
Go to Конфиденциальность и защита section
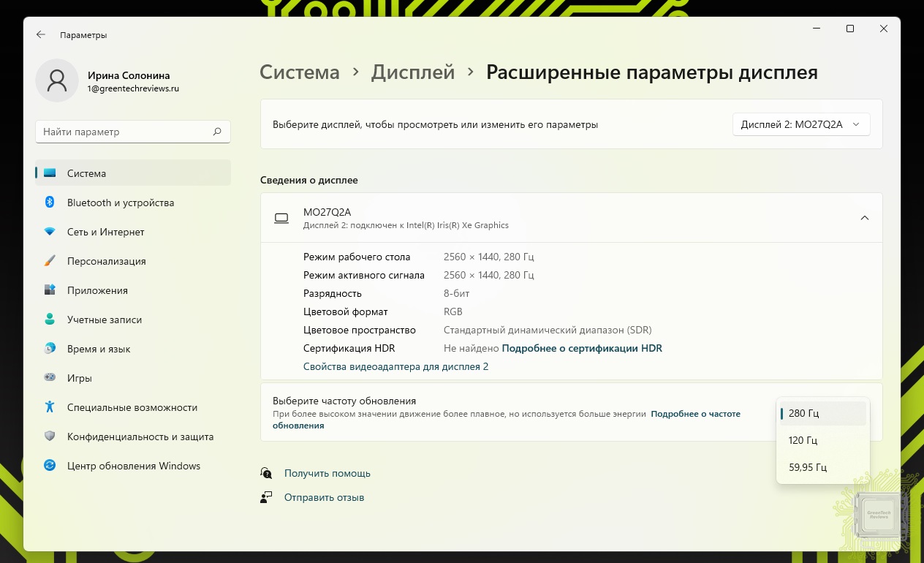coord(140,437)
